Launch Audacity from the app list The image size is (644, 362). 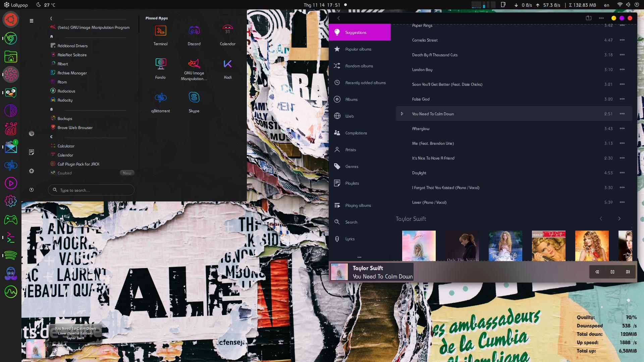coord(65,100)
